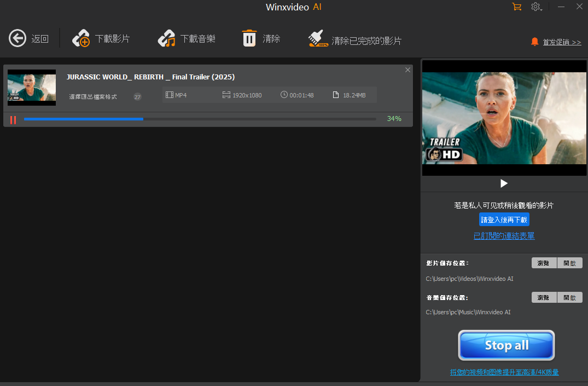
Task: Click the MP4 format film icon
Action: click(x=170, y=95)
